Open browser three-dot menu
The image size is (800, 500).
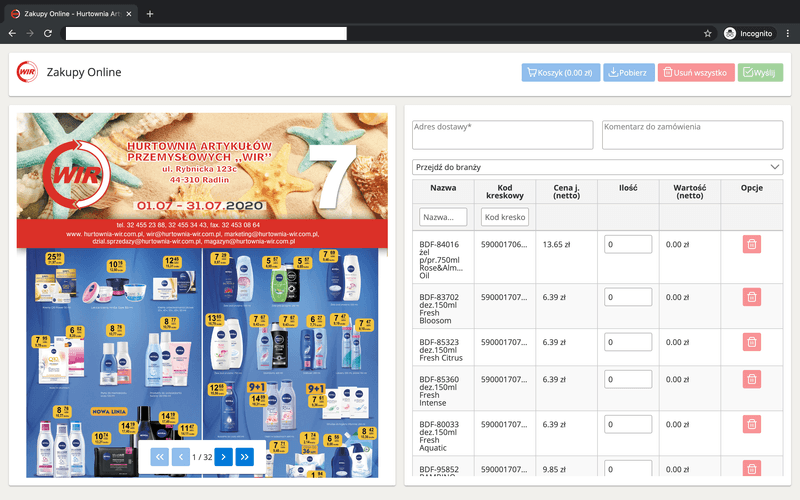click(788, 34)
